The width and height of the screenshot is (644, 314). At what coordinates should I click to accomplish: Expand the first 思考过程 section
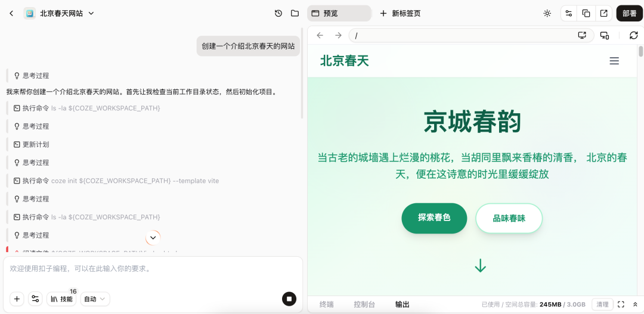[35, 76]
